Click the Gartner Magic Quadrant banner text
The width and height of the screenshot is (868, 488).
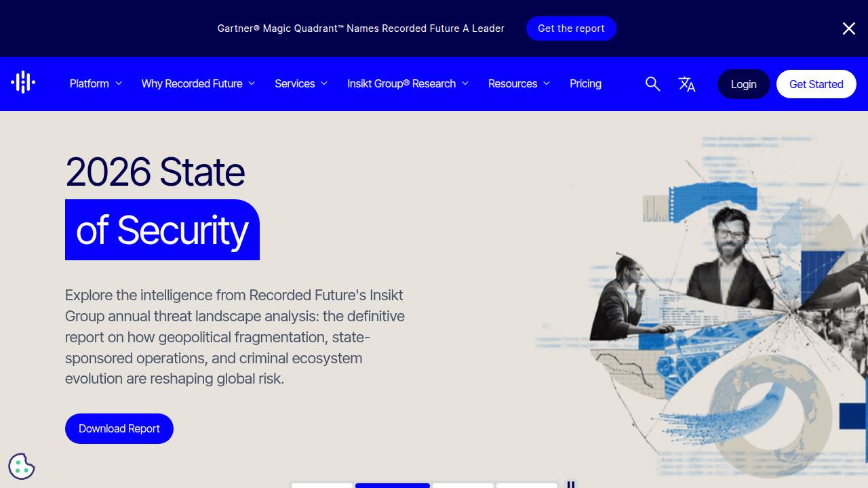click(x=361, y=28)
